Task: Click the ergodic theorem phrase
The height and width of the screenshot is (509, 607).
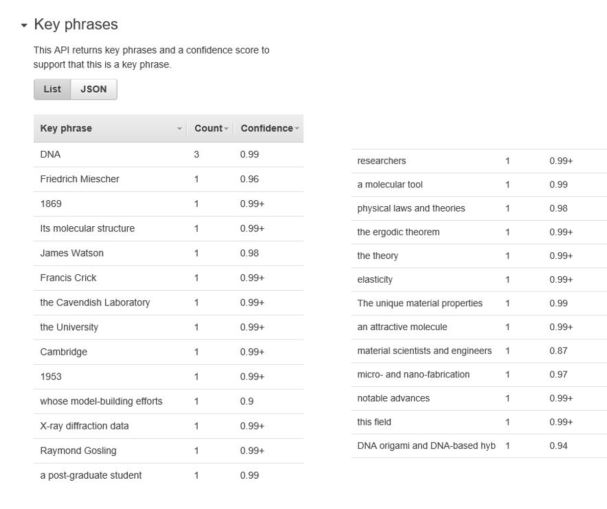Action: (x=398, y=232)
